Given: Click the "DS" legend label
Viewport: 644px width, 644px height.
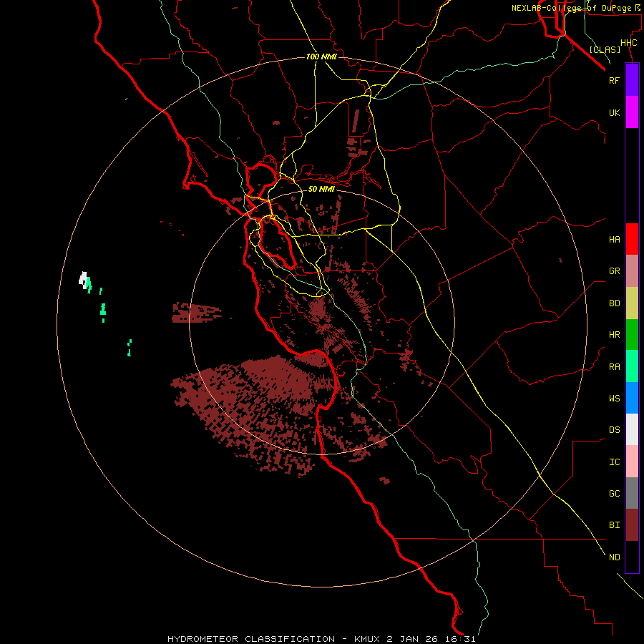Looking at the screenshot, I should pyautogui.click(x=614, y=430).
